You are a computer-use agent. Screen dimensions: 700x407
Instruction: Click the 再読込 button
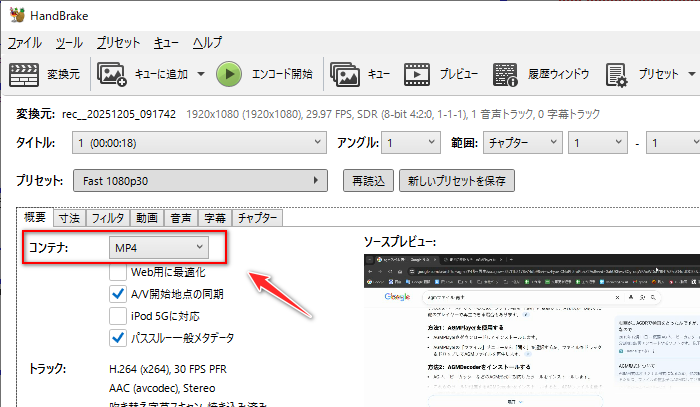click(367, 181)
